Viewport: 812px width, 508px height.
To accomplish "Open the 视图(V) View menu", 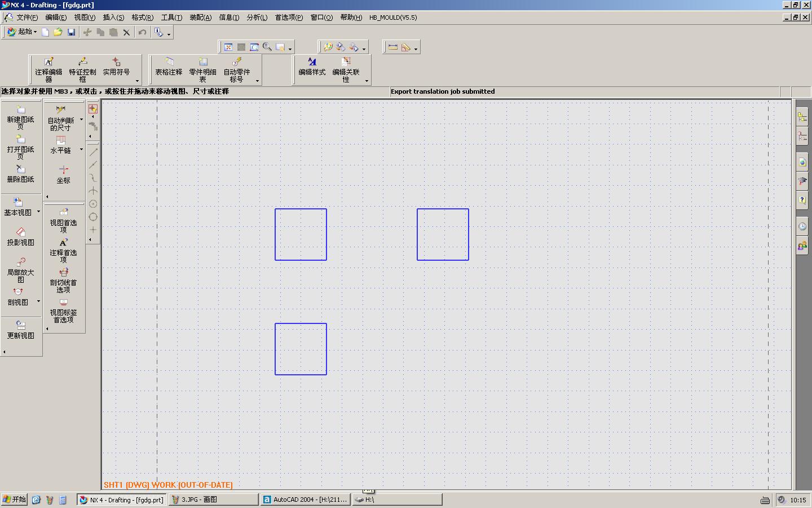I will (85, 17).
